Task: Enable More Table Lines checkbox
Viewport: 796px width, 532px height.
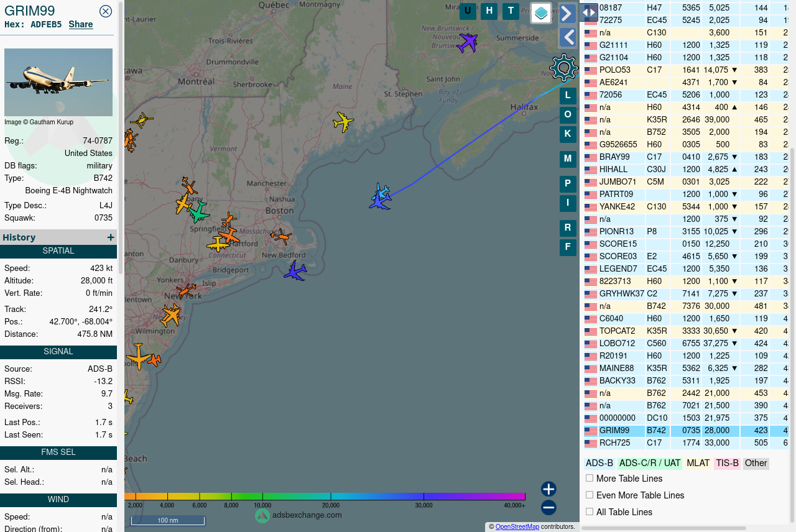Action: pos(590,478)
